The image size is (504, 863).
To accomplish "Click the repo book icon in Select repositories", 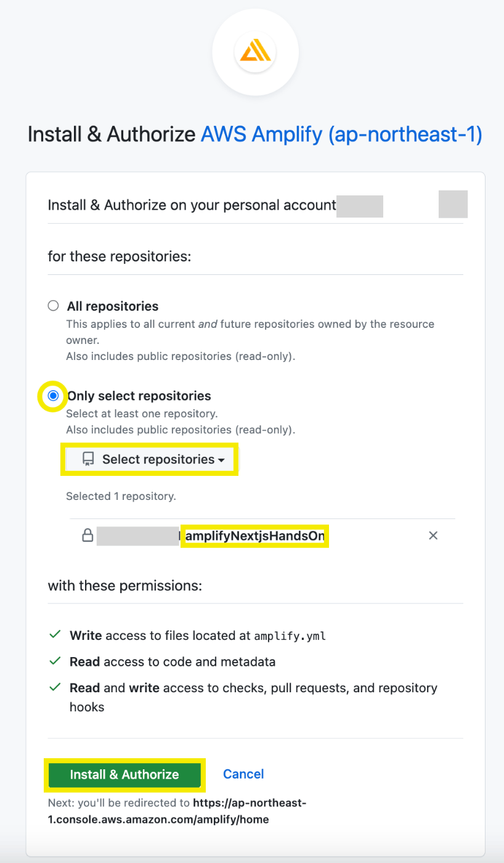I will 88,459.
